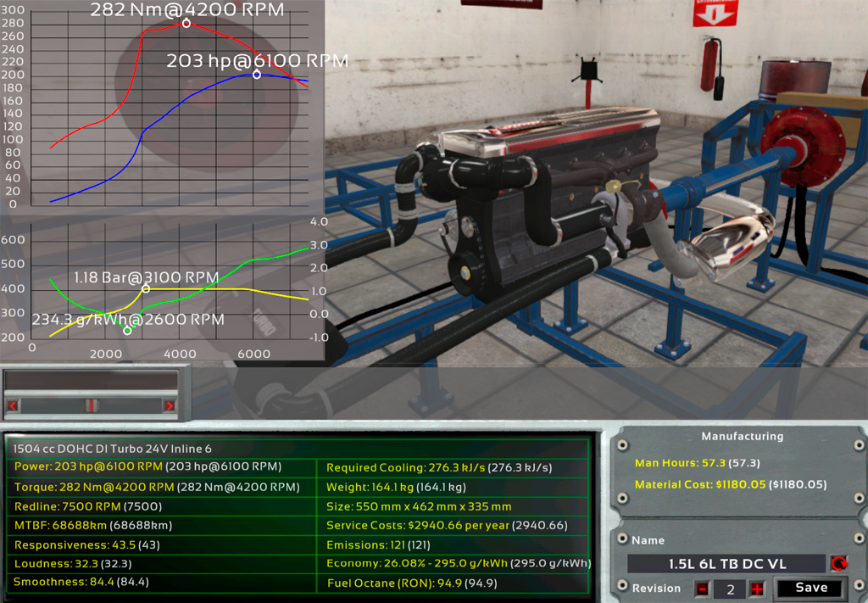Image resolution: width=868 pixels, height=603 pixels.
Task: Click the revision number box showing 2
Action: click(x=730, y=589)
